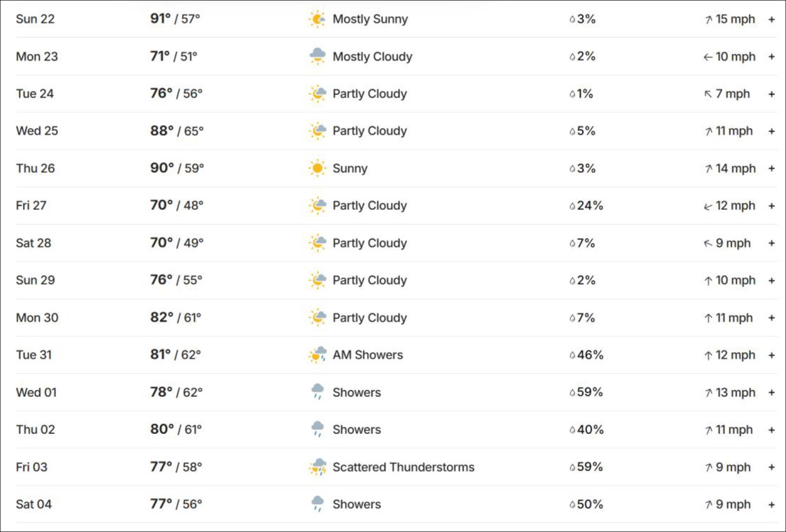
Task: Click the Showers cloud icon for Wed 01
Action: pos(317,392)
